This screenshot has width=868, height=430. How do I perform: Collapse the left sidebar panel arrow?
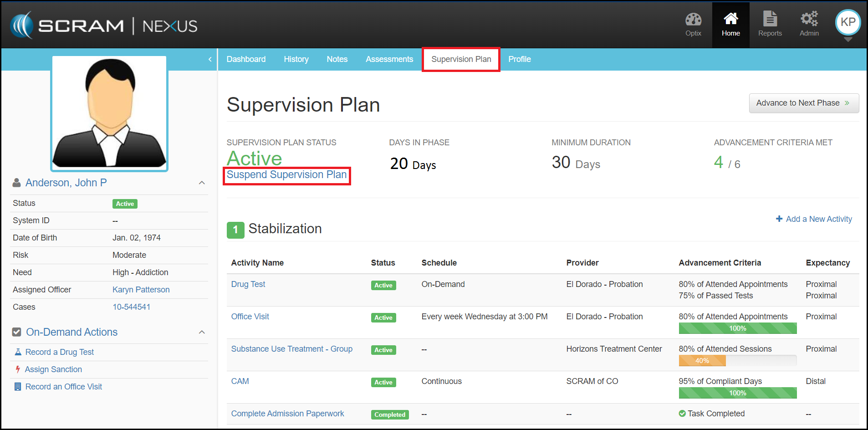(x=210, y=59)
